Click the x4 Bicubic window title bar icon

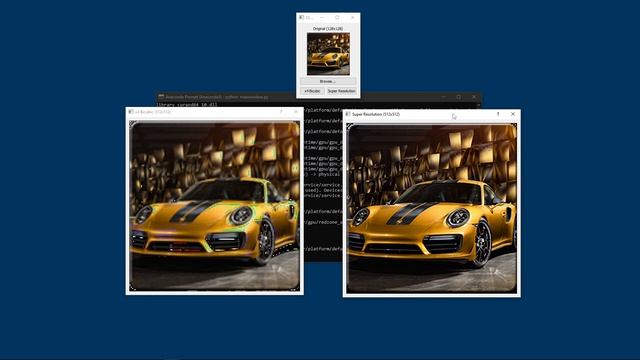pyautogui.click(x=131, y=111)
